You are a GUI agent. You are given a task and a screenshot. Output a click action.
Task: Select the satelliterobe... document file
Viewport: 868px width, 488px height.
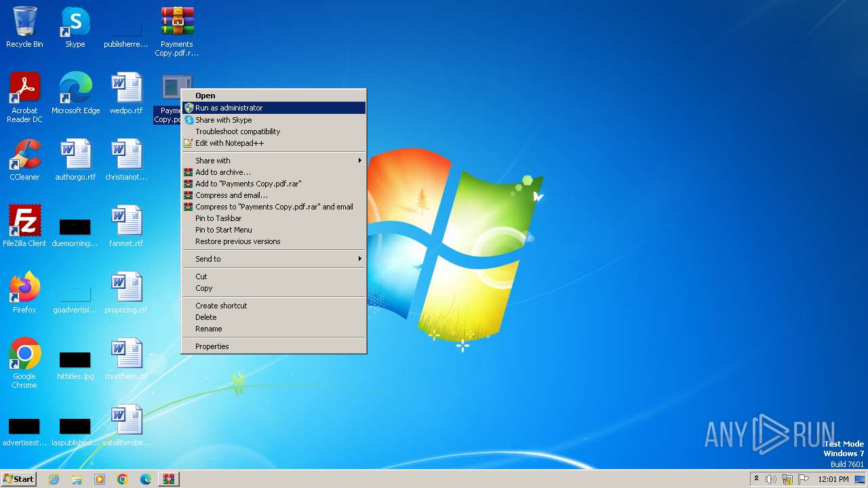pos(126,426)
